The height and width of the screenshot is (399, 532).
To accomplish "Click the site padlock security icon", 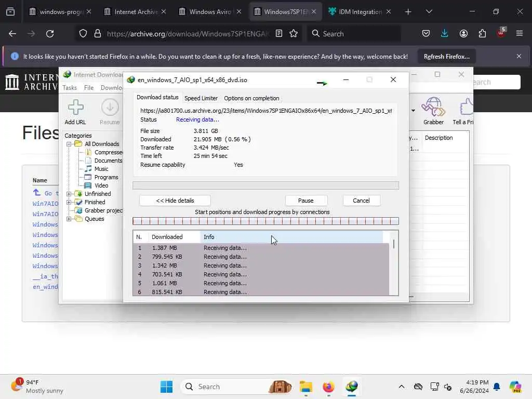I will tap(98, 33).
